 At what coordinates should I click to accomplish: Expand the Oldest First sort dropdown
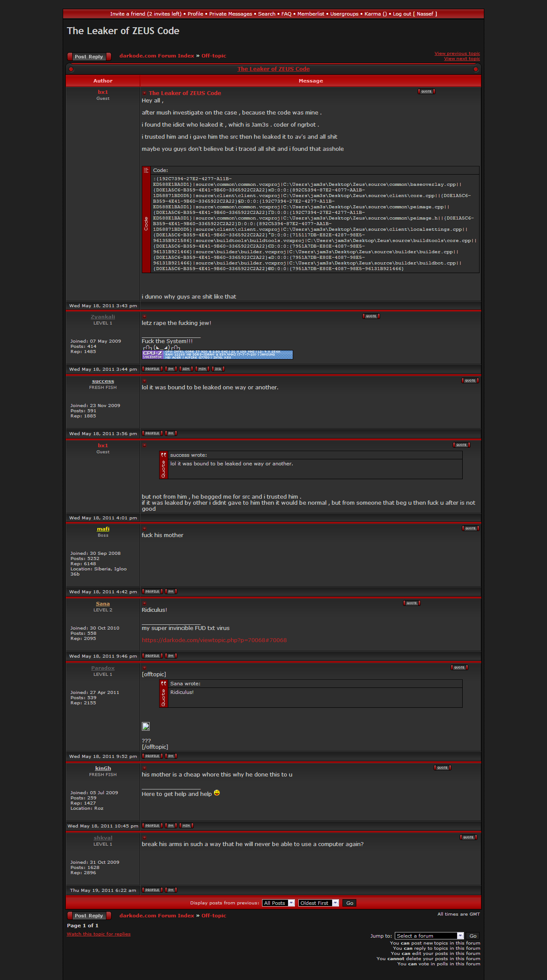(318, 903)
